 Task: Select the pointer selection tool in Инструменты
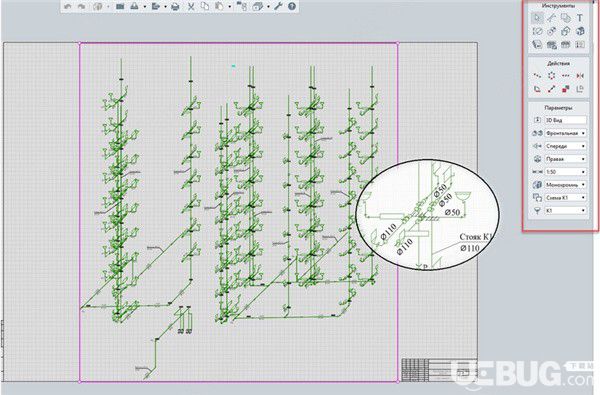pyautogui.click(x=537, y=18)
